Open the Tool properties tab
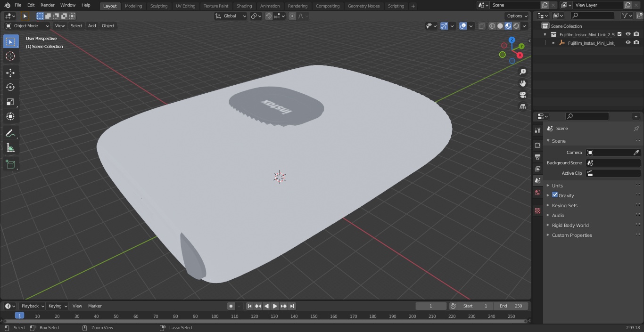 (x=537, y=130)
